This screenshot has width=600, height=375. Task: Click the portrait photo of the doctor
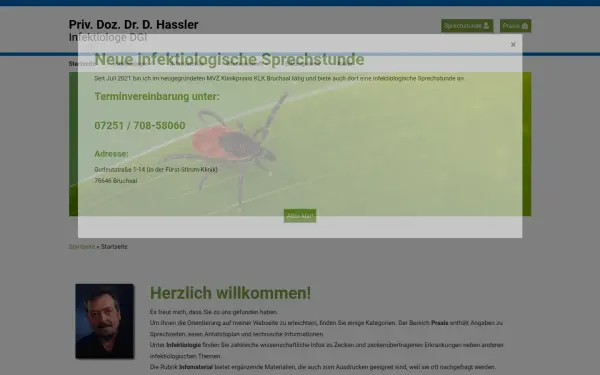(104, 321)
